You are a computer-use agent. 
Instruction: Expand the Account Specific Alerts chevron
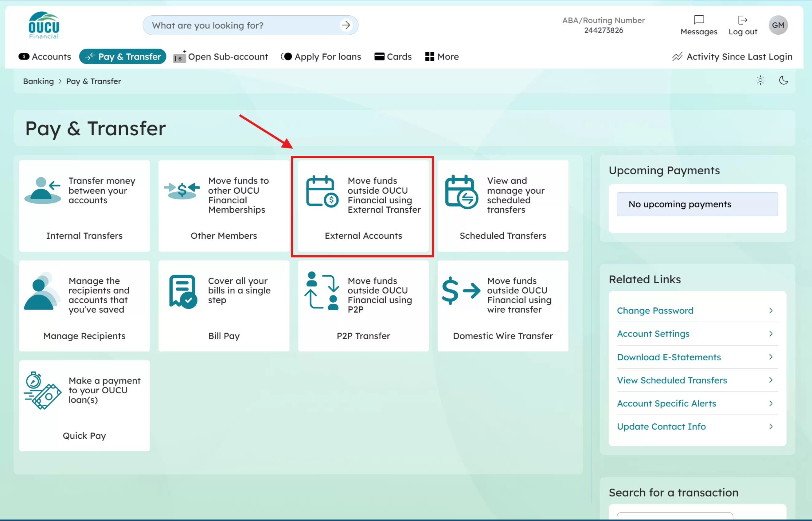tap(771, 403)
